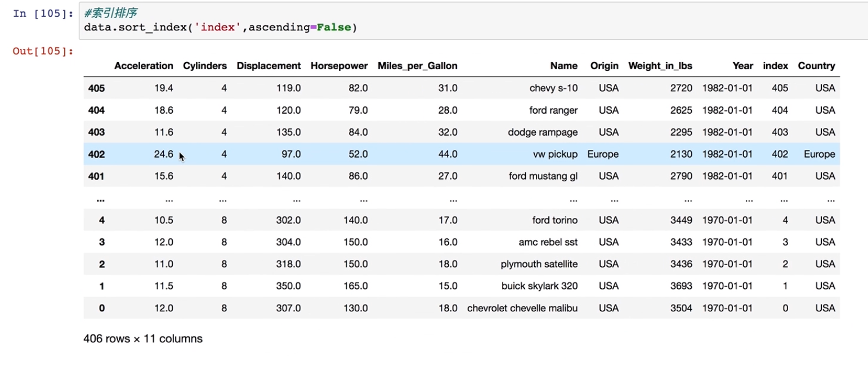Click the 'ford ranger' name cell
Screen dimensions: 868x366
[x=553, y=110]
